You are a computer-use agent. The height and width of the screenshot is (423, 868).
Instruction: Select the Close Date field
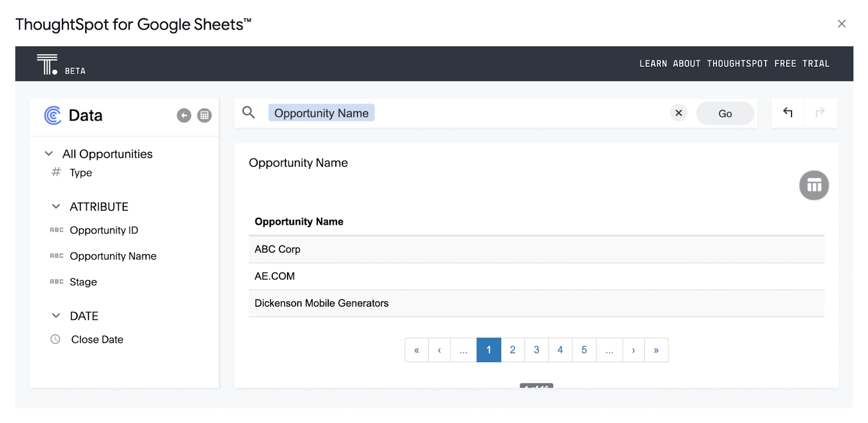97,339
